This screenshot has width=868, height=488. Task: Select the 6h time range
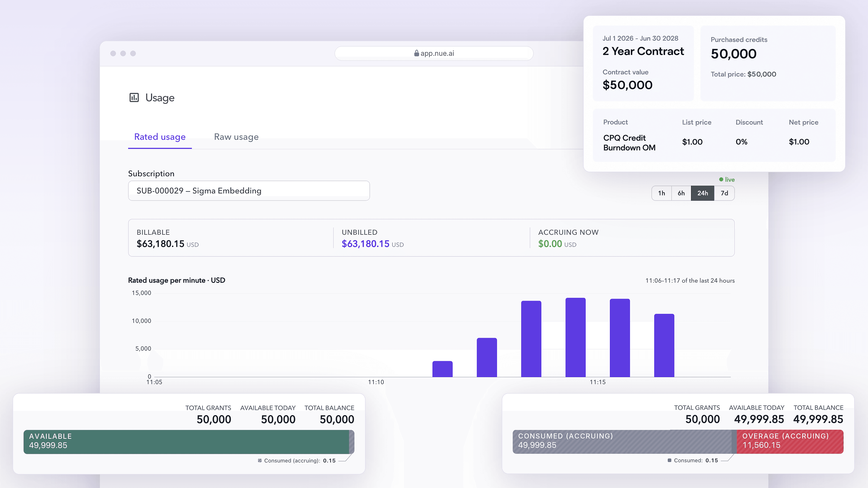click(681, 193)
